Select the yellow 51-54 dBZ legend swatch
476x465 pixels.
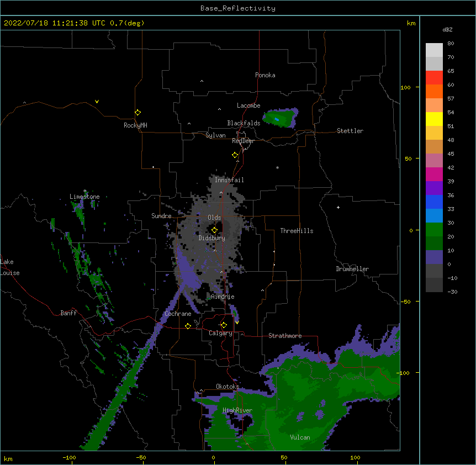click(x=434, y=119)
